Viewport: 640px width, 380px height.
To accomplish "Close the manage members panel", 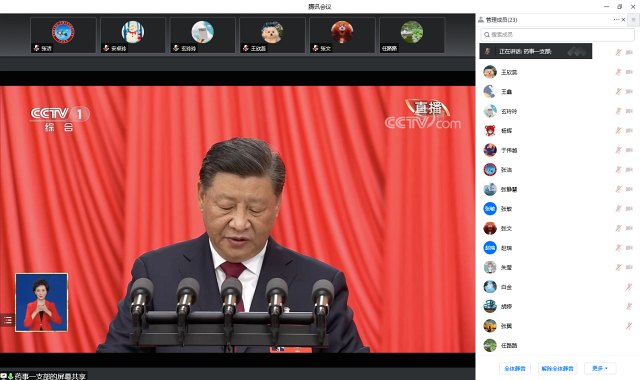I will point(624,20).
